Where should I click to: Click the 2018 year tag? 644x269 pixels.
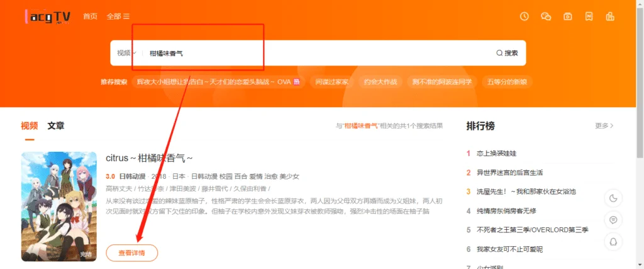[159, 176]
